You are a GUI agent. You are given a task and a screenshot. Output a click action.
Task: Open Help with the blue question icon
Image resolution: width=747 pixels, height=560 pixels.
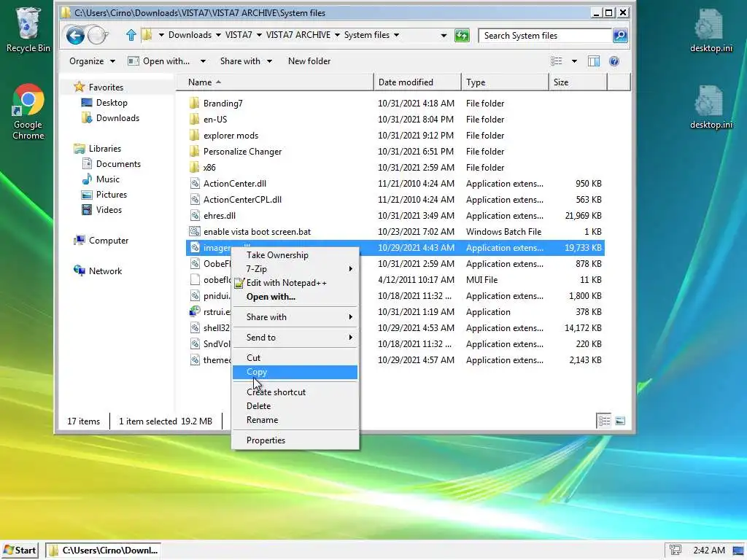pyautogui.click(x=614, y=61)
